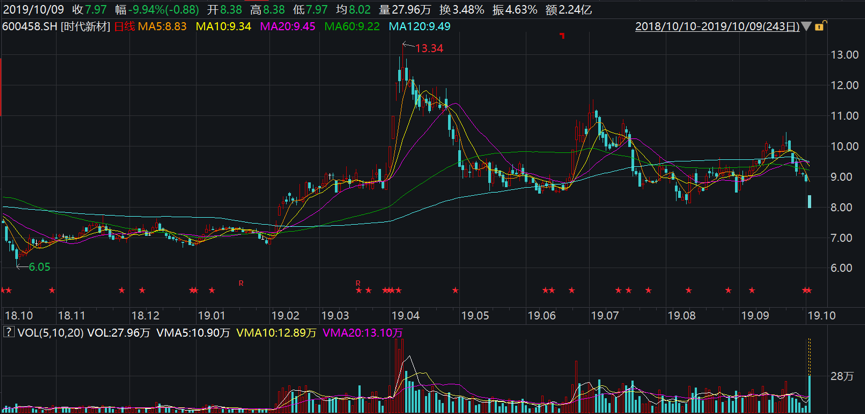This screenshot has width=865, height=414.
Task: Click the VMA5:10.90万 volume average label
Action: pos(192,331)
